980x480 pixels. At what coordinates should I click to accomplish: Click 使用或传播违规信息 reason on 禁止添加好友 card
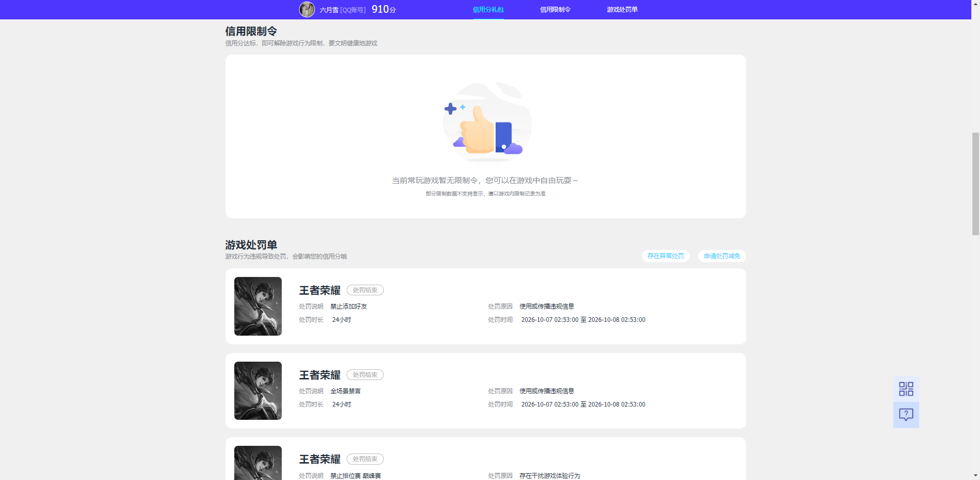(x=547, y=307)
